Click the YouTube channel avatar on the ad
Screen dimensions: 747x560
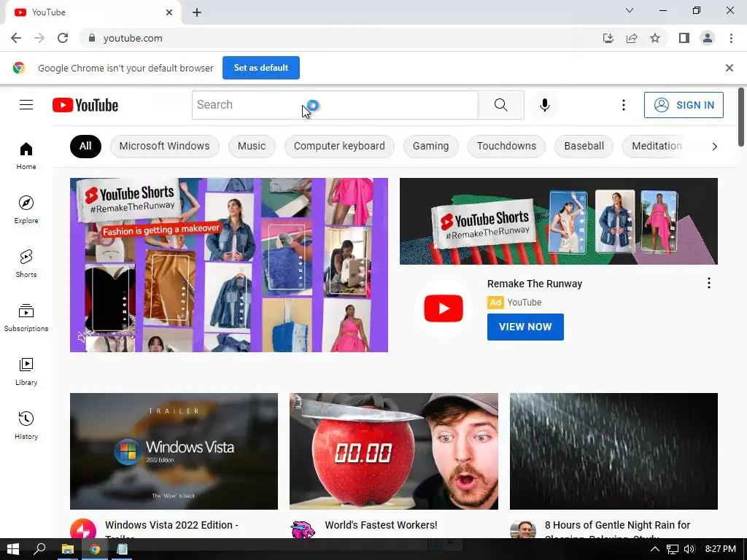pyautogui.click(x=443, y=308)
